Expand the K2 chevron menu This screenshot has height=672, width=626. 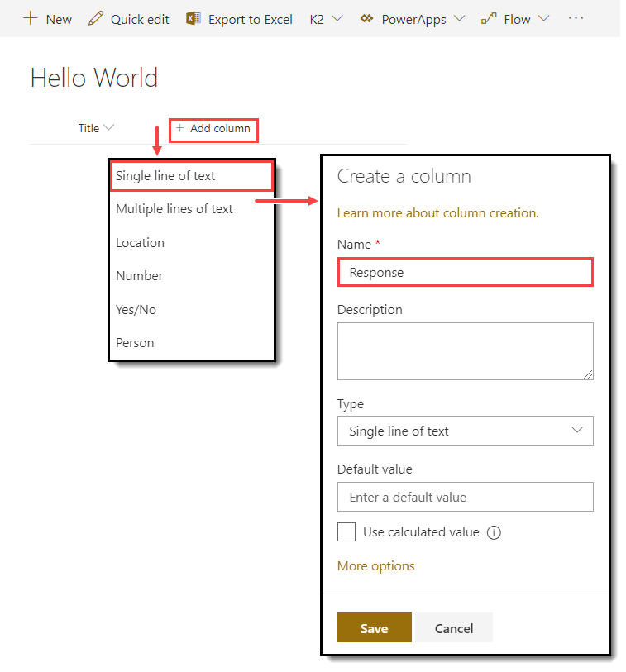338,18
